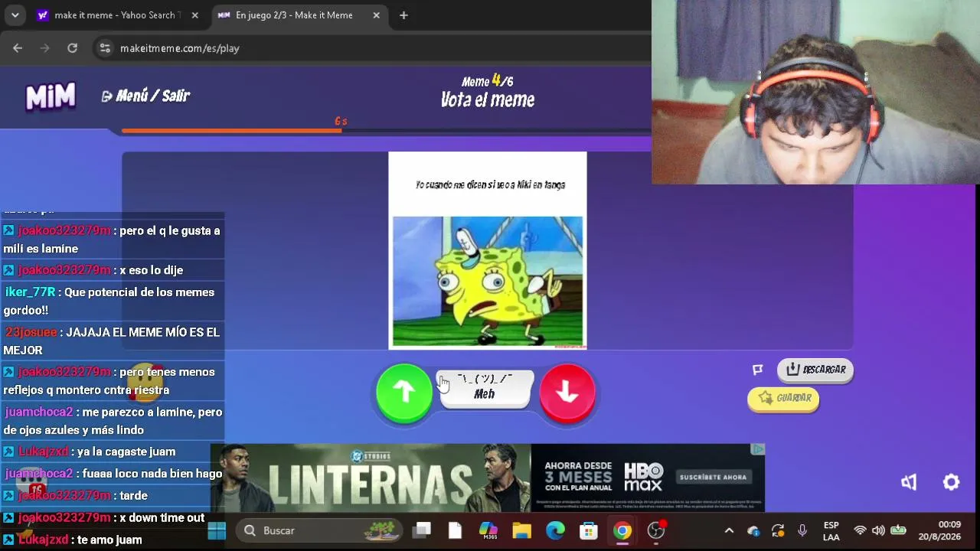980x551 pixels.
Task: Change the ESP LAA keyboard language
Action: tap(831, 530)
